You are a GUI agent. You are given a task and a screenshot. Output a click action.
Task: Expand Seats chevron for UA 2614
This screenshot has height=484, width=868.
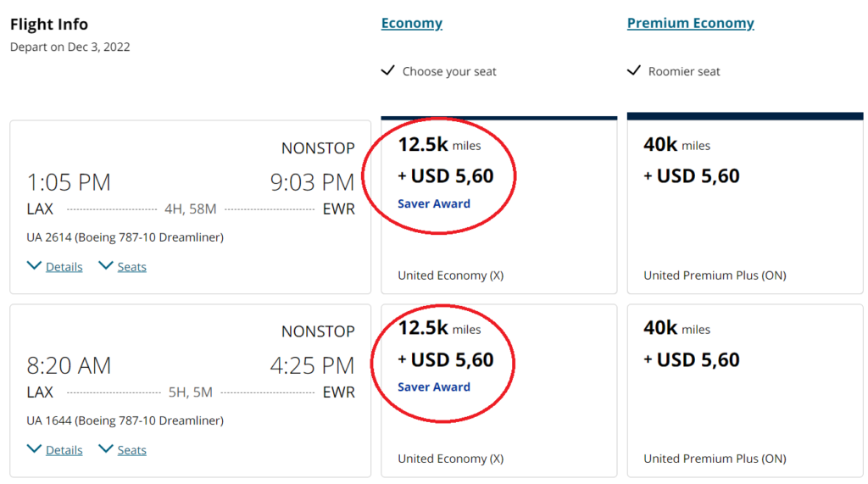(106, 266)
